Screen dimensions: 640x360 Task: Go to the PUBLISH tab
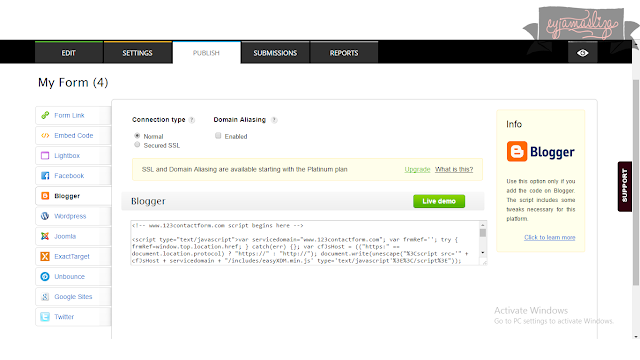click(207, 53)
